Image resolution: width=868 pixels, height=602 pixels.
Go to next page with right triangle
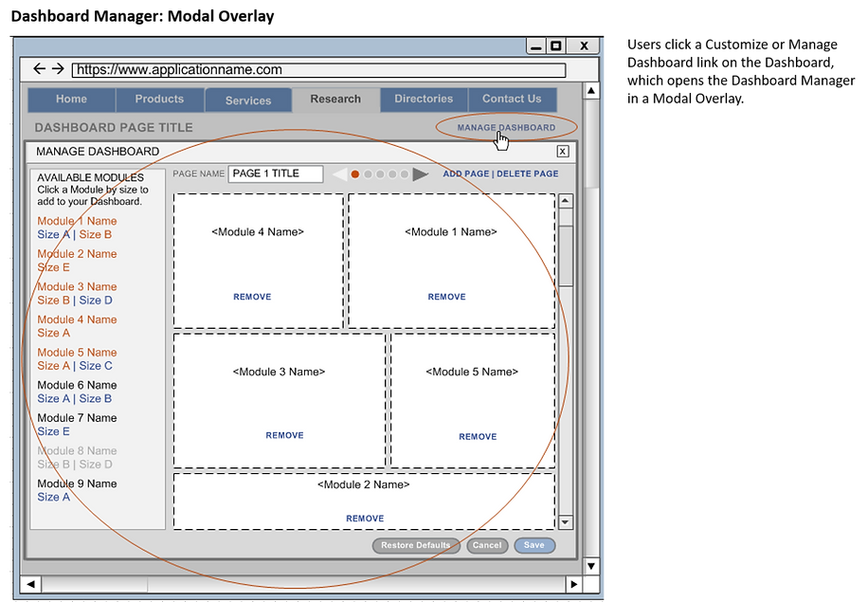[x=421, y=174]
